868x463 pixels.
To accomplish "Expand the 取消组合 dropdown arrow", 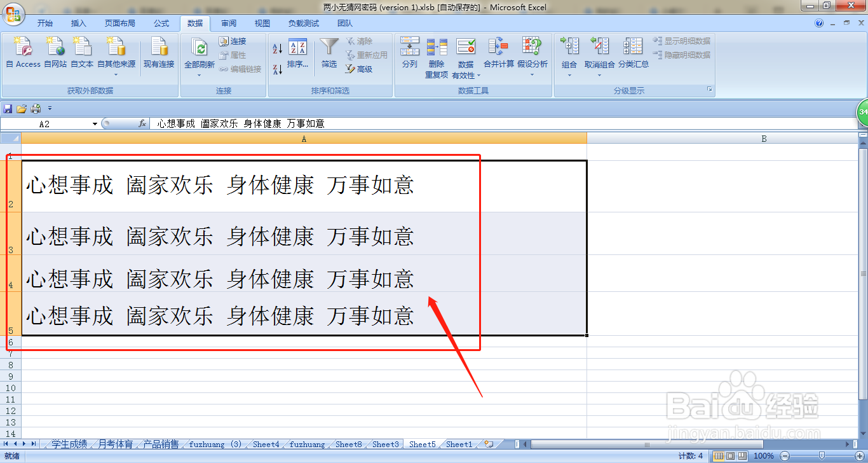I will pos(599,74).
